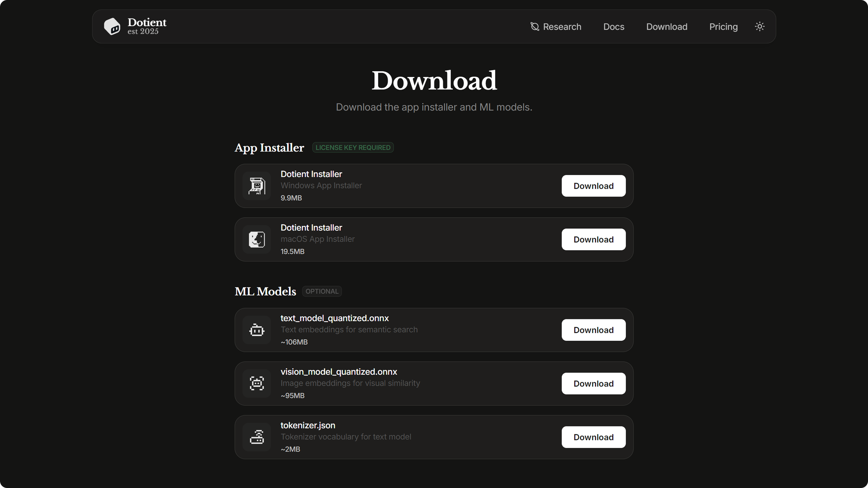Image resolution: width=868 pixels, height=488 pixels.
Task: Open the Docs nav link
Action: click(614, 26)
